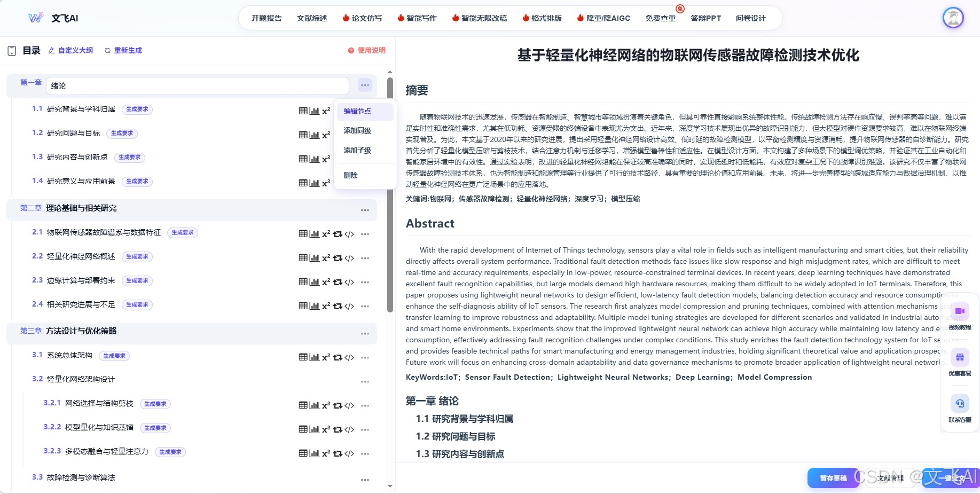Open the 降重/降AIGC nav tab
The height and width of the screenshot is (494, 980).
(603, 18)
